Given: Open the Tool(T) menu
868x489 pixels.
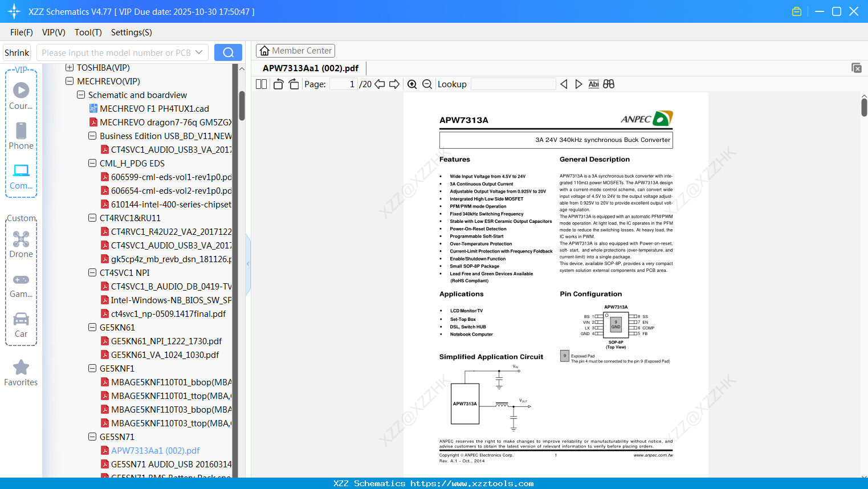Looking at the screenshot, I should [x=88, y=32].
